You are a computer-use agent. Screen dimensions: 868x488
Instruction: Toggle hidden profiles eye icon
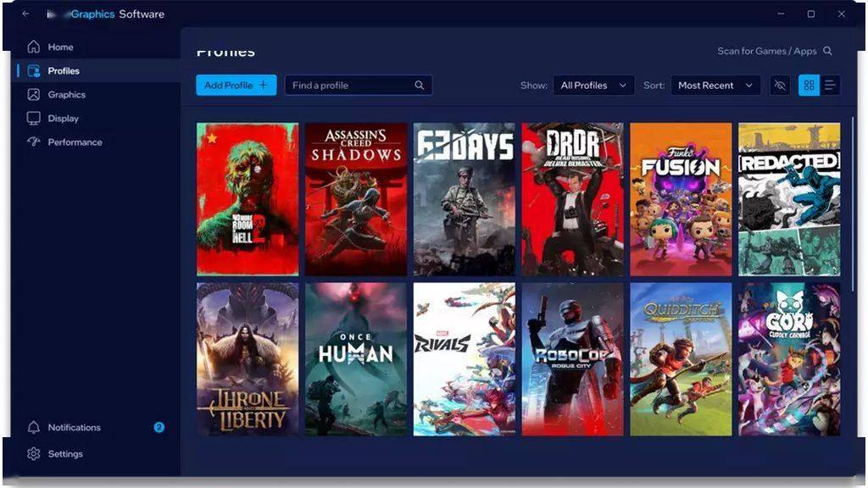(780, 86)
